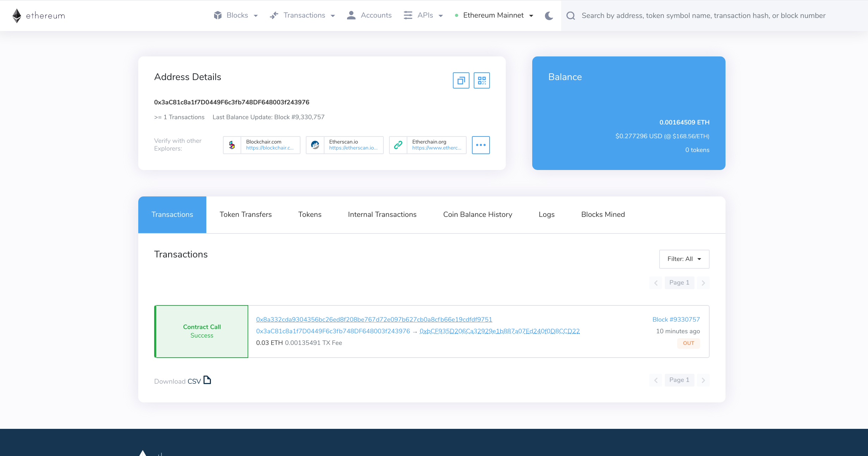
Task: Click the Blocks cube icon
Action: pyautogui.click(x=218, y=15)
